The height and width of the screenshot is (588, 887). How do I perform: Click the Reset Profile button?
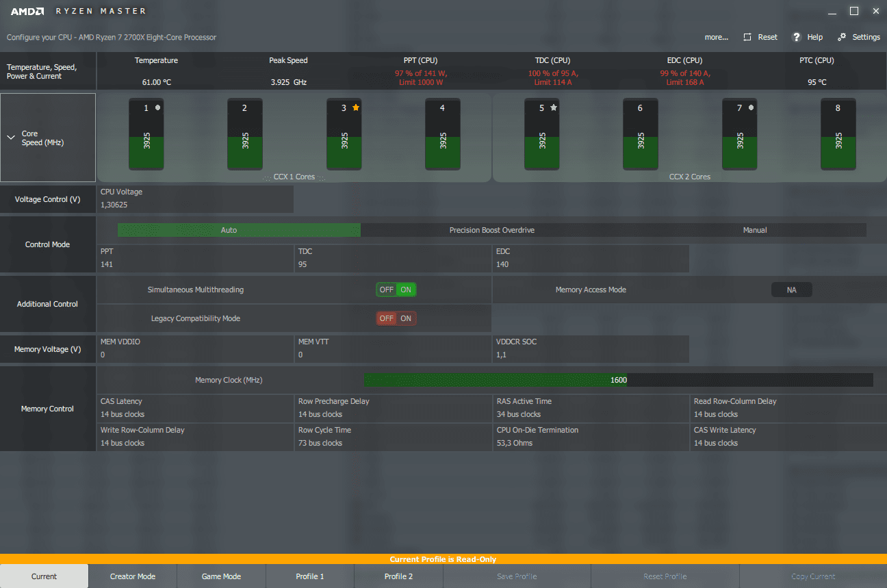coord(665,576)
